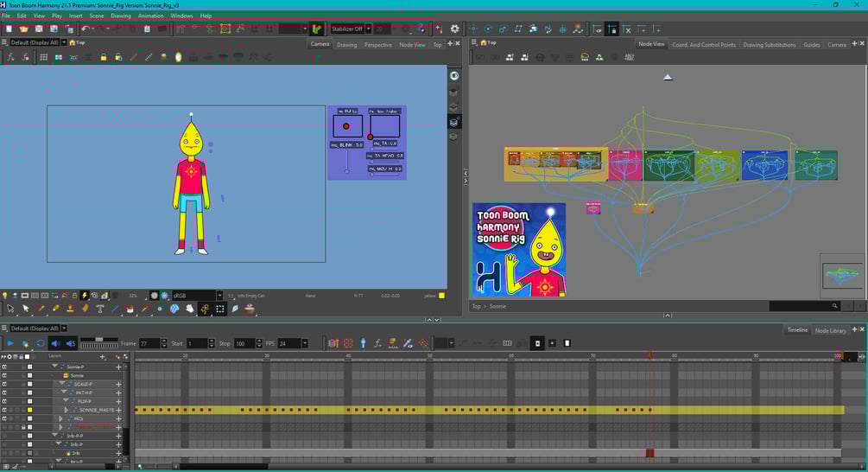Collapse the PATH-P layer
868x472 pixels.
(x=64, y=392)
